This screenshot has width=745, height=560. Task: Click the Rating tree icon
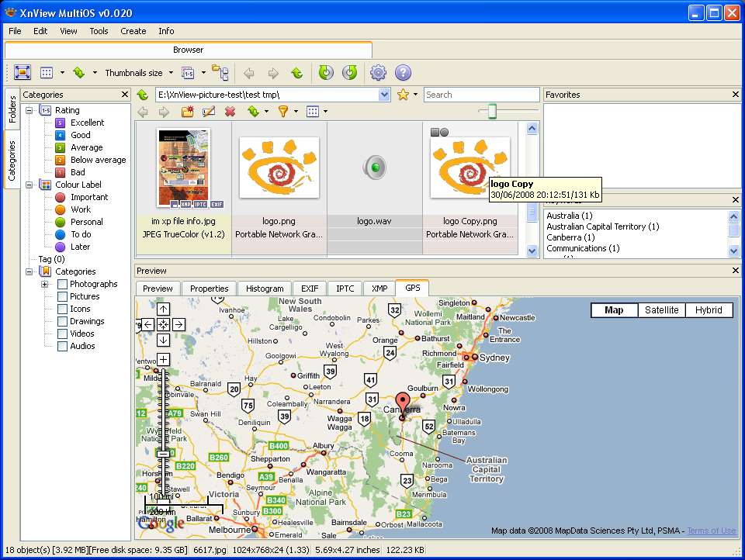46,110
